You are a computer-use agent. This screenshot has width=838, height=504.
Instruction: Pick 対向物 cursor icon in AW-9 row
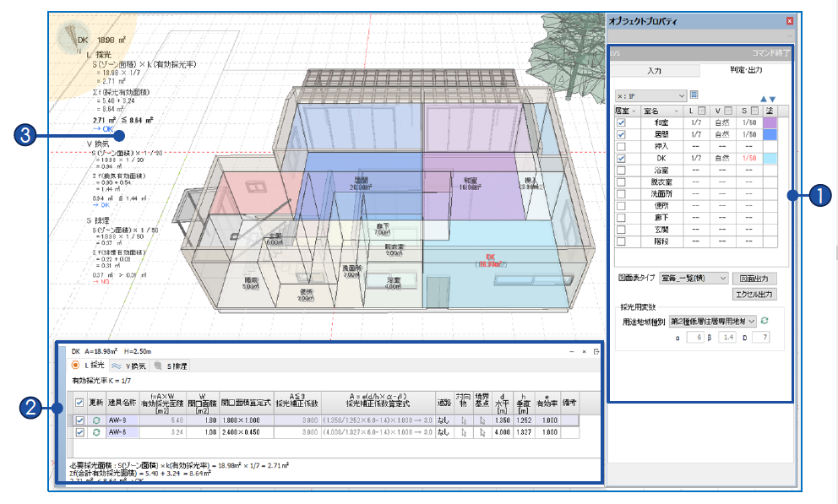463,420
